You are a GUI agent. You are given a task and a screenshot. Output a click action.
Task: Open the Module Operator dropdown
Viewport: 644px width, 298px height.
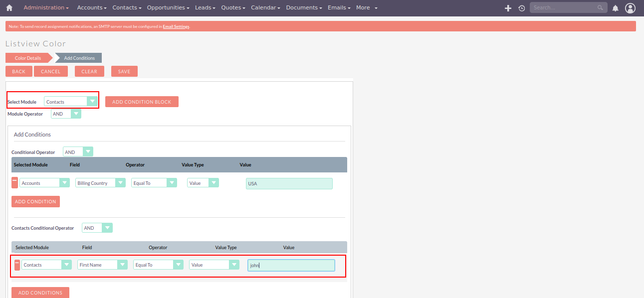click(66, 114)
